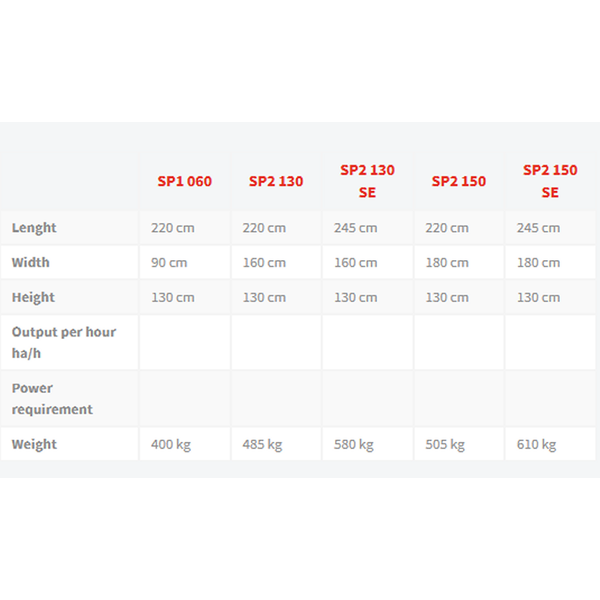The height and width of the screenshot is (600, 600).
Task: Click the SP2 130 SE 245 cm length cell
Action: [367, 228]
